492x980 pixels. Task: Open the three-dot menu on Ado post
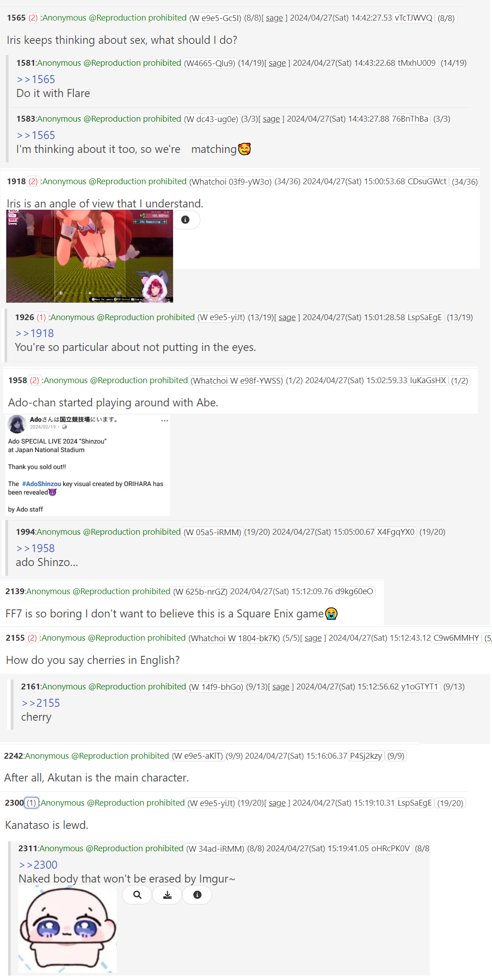[165, 421]
